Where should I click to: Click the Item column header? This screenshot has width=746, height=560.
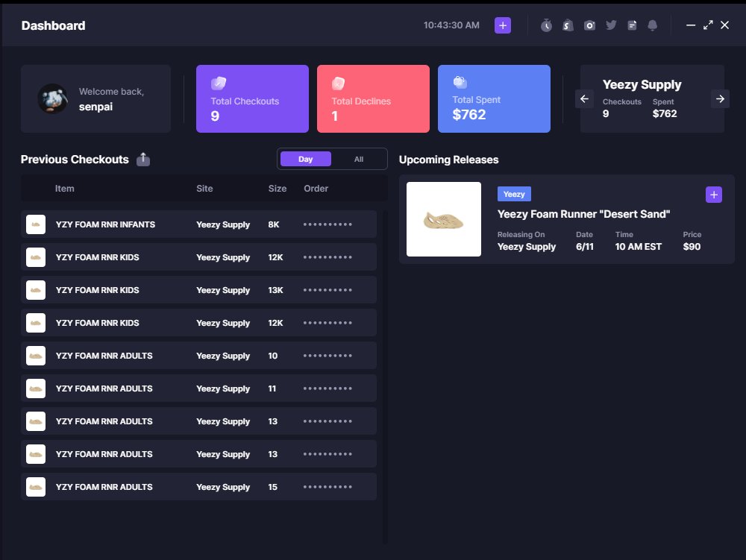(64, 189)
